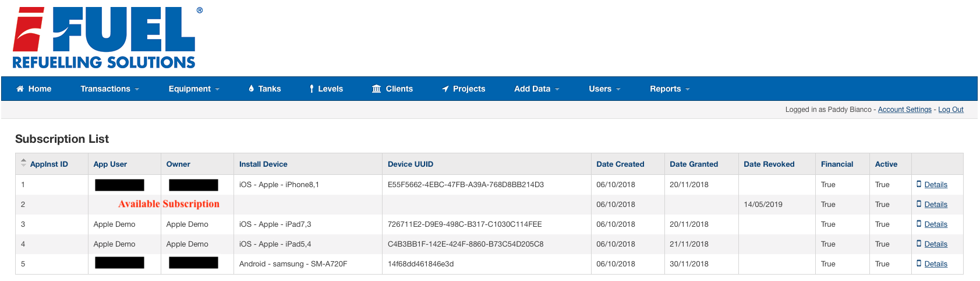The height and width of the screenshot is (281, 980).
Task: Sort table by AppInst ID arrows
Action: click(x=23, y=163)
